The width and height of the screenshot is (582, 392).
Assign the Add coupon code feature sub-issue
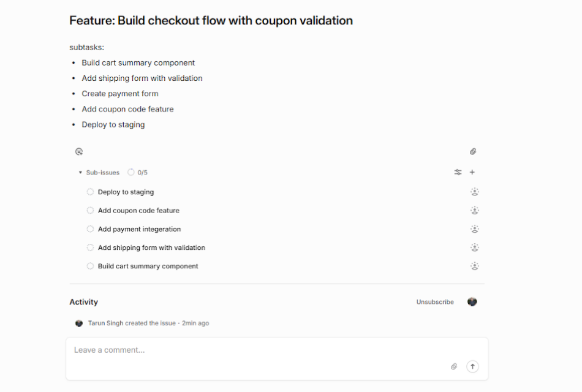click(x=474, y=211)
